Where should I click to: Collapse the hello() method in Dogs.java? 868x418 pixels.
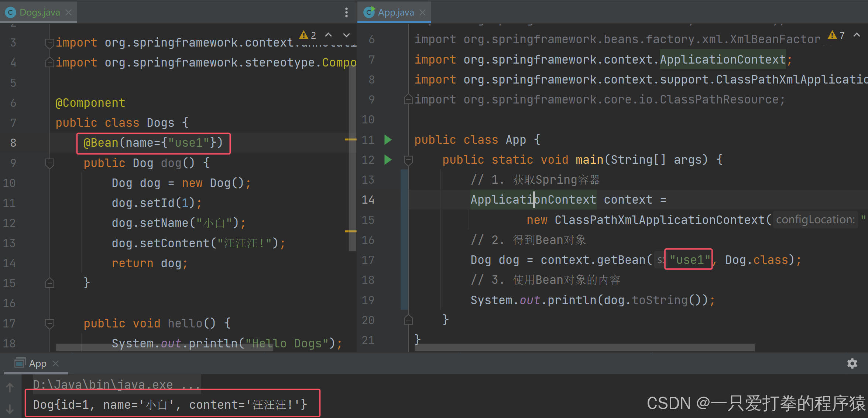coord(49,323)
